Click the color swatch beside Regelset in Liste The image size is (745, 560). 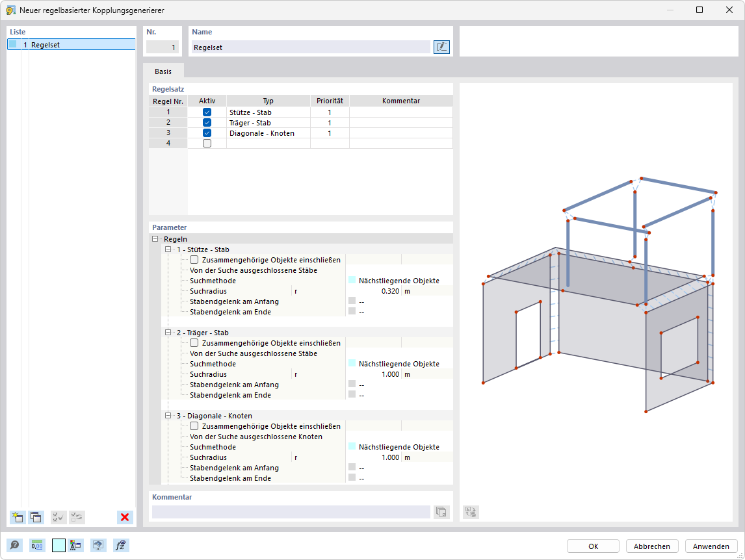coord(13,45)
